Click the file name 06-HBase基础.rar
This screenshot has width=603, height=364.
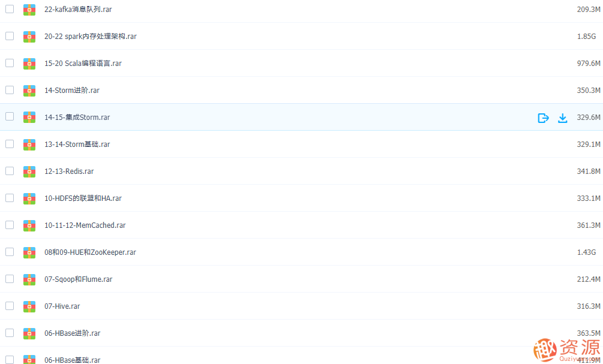point(72,360)
